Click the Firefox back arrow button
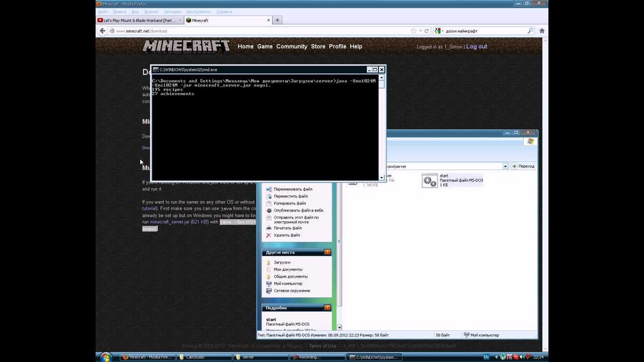Screen dimensions: 644x362 click(103, 31)
